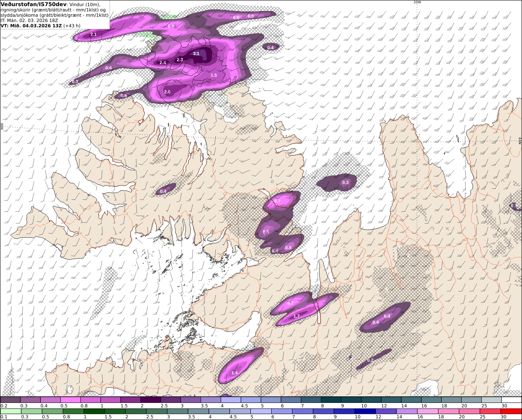Pick the red swatch ending bottom legend row

[511, 411]
